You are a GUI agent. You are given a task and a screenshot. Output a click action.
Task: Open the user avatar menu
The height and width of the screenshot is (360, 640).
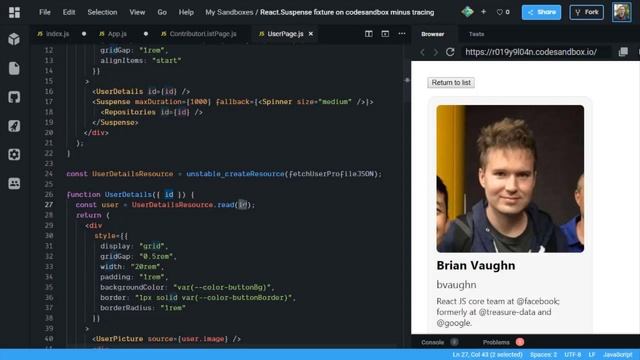point(621,12)
